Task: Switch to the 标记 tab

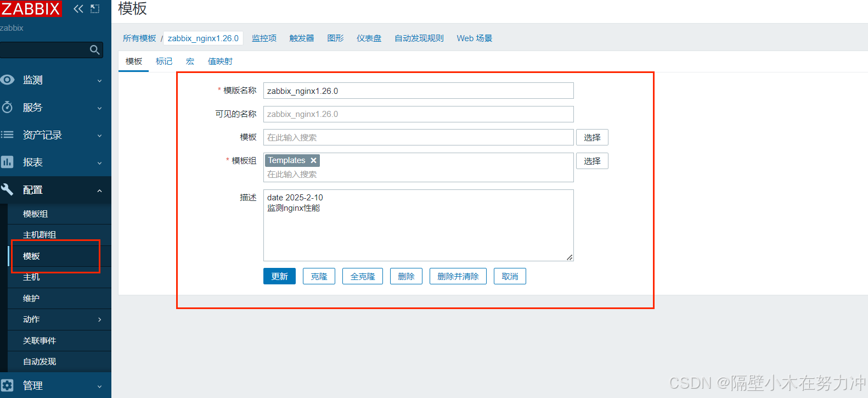Action: (x=164, y=61)
